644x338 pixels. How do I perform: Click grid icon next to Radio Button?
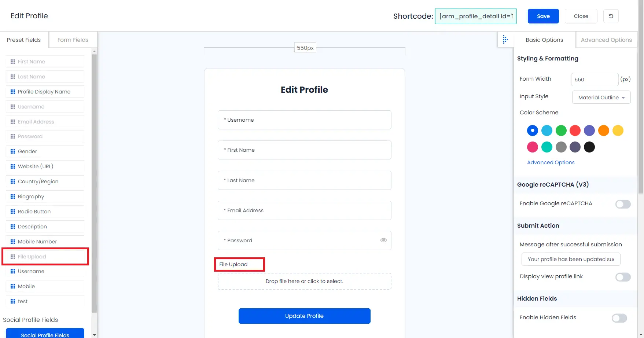13,212
